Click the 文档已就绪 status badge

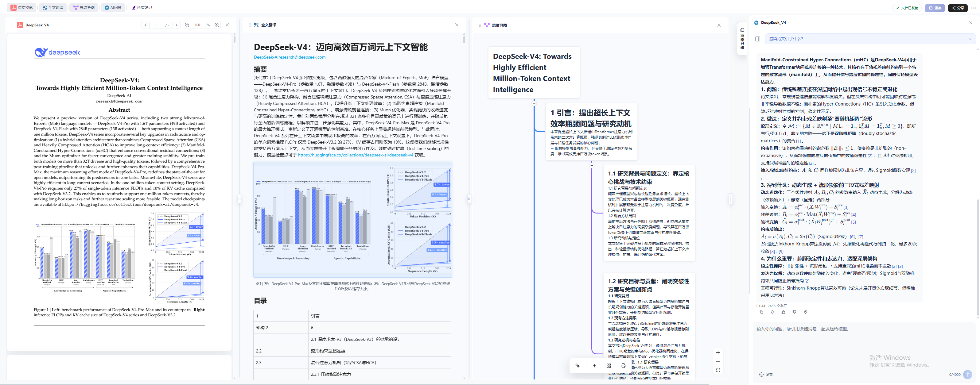[x=907, y=8]
